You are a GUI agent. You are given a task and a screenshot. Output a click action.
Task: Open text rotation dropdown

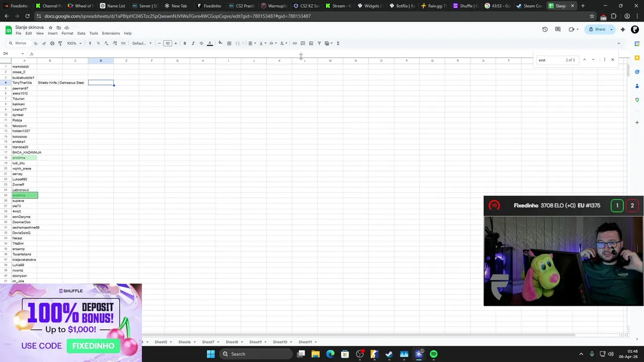[x=283, y=43]
